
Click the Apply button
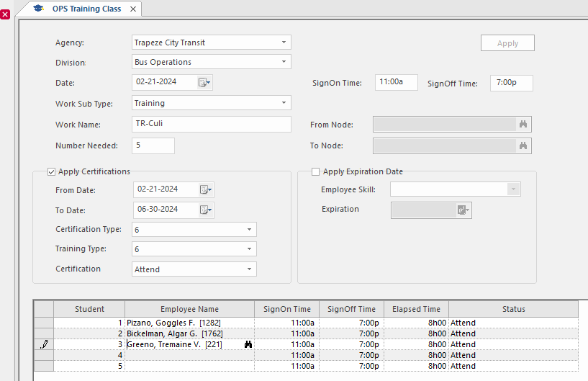pos(507,43)
